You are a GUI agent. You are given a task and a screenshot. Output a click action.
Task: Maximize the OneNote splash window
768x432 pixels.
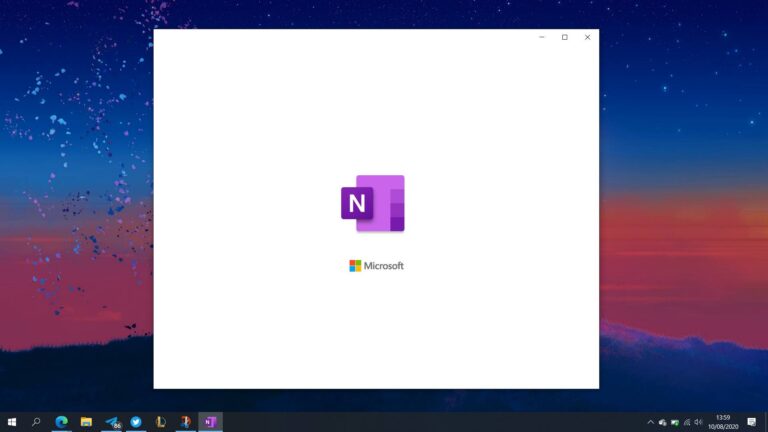click(x=565, y=37)
